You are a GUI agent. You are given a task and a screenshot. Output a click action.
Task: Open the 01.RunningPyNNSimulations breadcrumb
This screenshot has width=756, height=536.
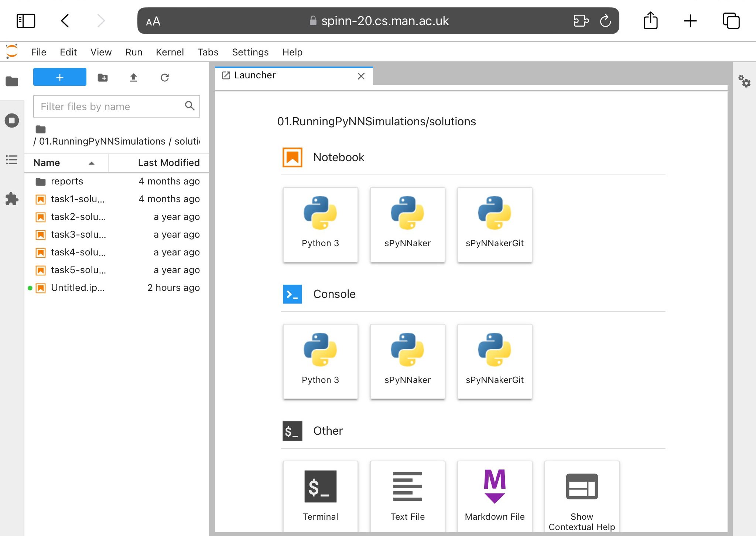(x=102, y=141)
